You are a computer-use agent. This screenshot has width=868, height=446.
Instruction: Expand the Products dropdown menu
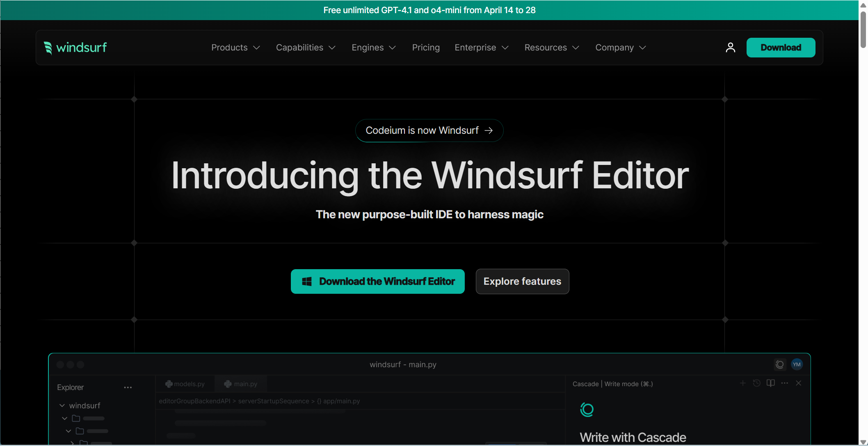235,48
